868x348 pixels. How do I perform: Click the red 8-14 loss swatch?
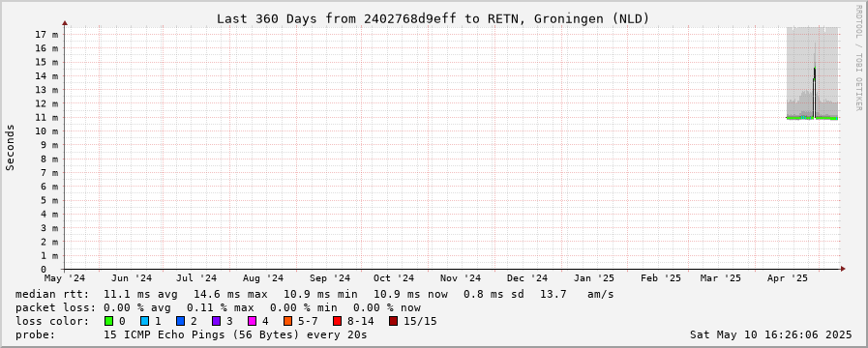tap(337, 321)
